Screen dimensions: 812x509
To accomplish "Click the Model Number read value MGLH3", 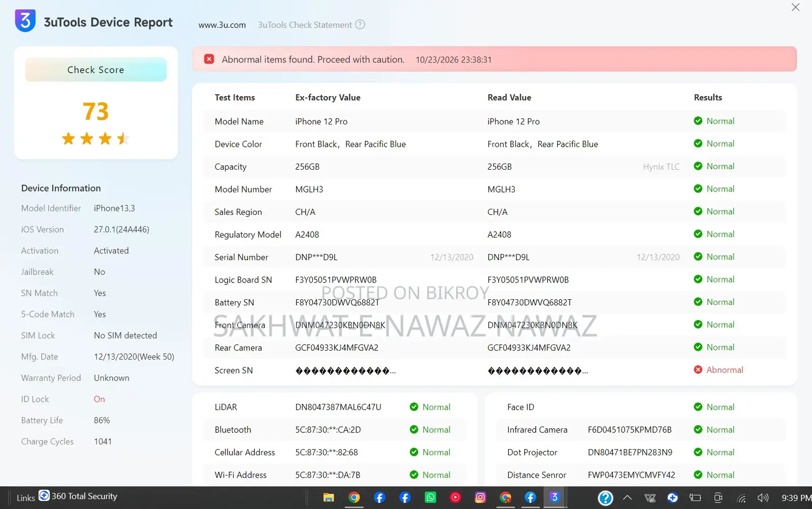I will (x=501, y=189).
